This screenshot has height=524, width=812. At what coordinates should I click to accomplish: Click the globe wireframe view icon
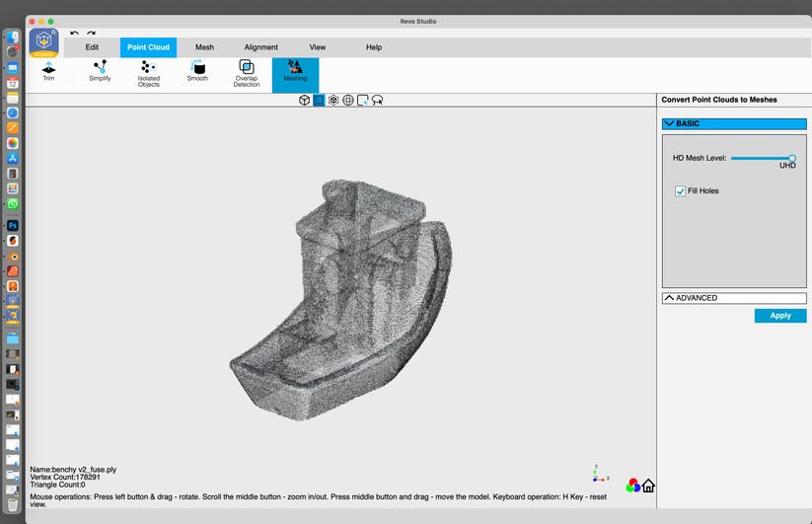tap(348, 101)
